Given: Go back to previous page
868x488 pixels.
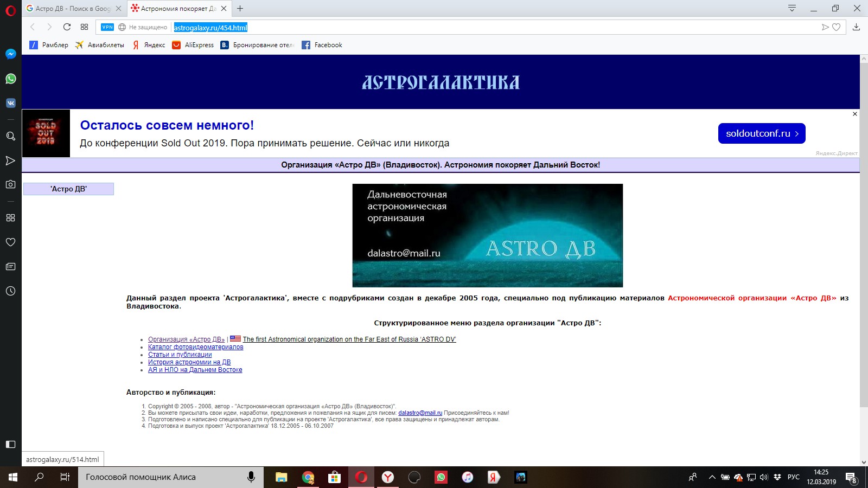Looking at the screenshot, I should tap(33, 27).
